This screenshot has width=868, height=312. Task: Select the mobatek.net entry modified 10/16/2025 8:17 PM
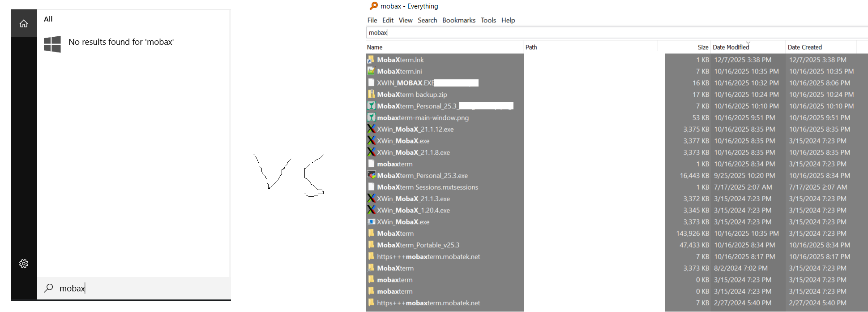click(x=428, y=256)
